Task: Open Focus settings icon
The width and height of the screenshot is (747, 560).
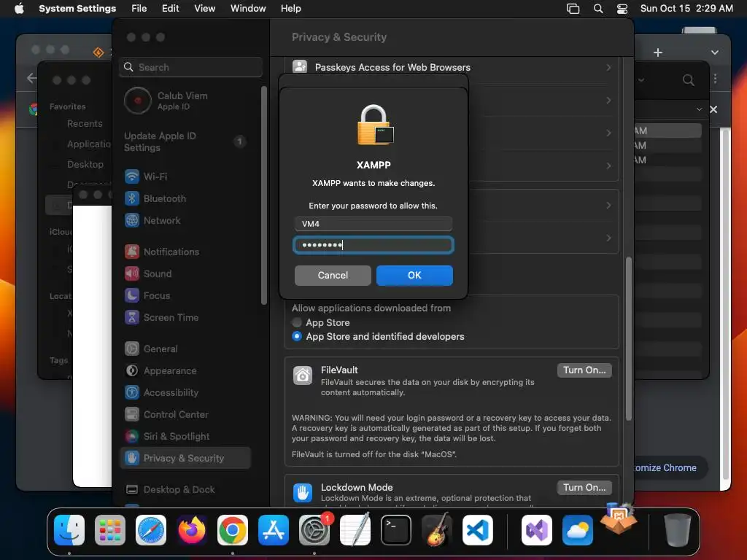Action: (x=132, y=295)
